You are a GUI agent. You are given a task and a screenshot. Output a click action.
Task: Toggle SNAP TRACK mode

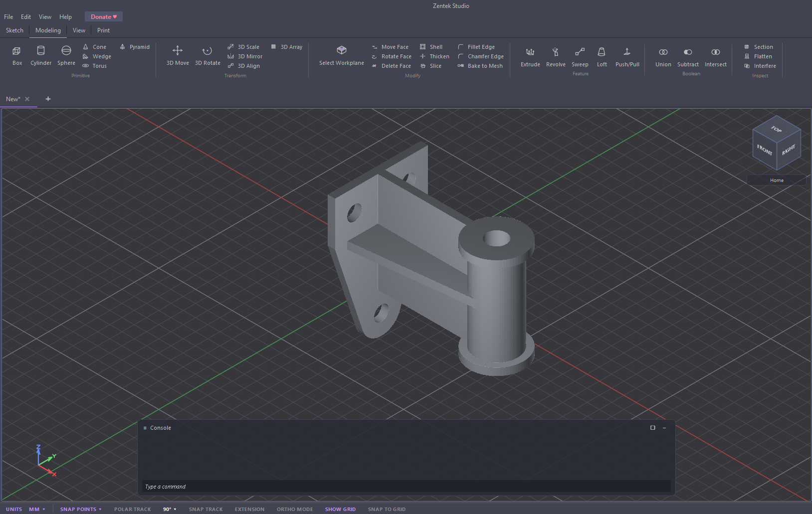pyautogui.click(x=206, y=509)
